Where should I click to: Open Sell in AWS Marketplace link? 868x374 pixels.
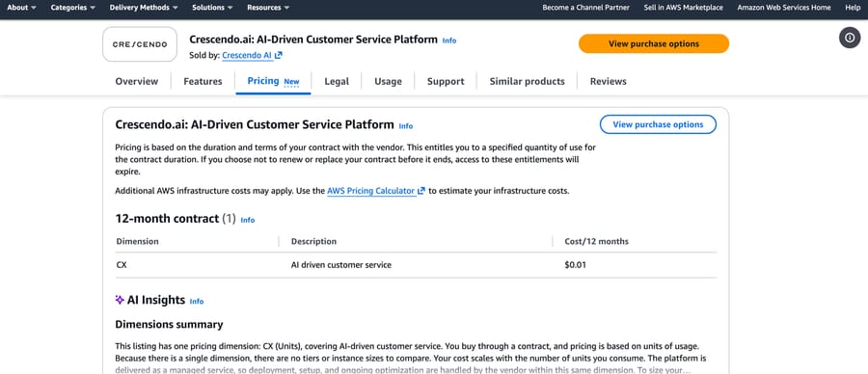pyautogui.click(x=684, y=8)
